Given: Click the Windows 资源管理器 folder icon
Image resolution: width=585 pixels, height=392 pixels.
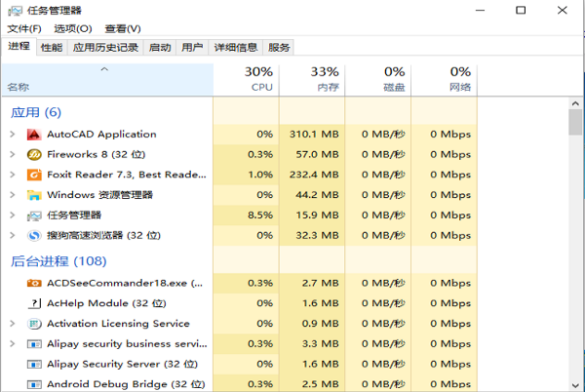Looking at the screenshot, I should (x=33, y=195).
